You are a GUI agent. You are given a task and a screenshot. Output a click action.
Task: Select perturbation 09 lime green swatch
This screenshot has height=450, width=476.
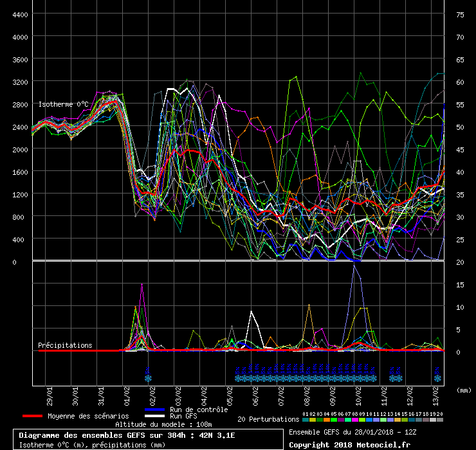(362, 420)
